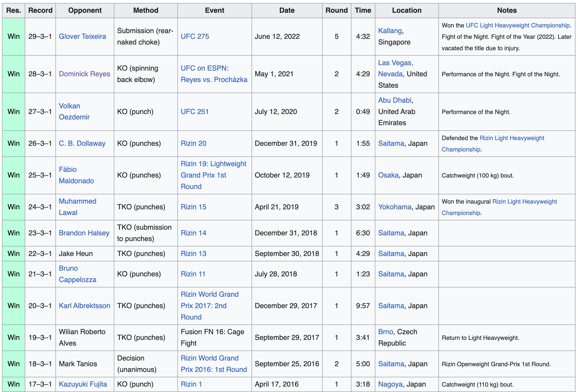The height and width of the screenshot is (392, 578).
Task: Follow the UFC Light Heavyweight Championship link
Action: pos(517,25)
